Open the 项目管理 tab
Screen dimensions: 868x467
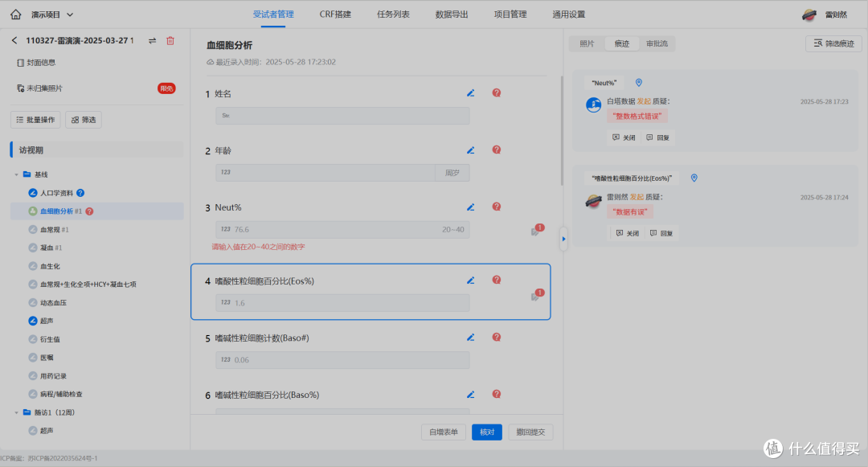510,14
